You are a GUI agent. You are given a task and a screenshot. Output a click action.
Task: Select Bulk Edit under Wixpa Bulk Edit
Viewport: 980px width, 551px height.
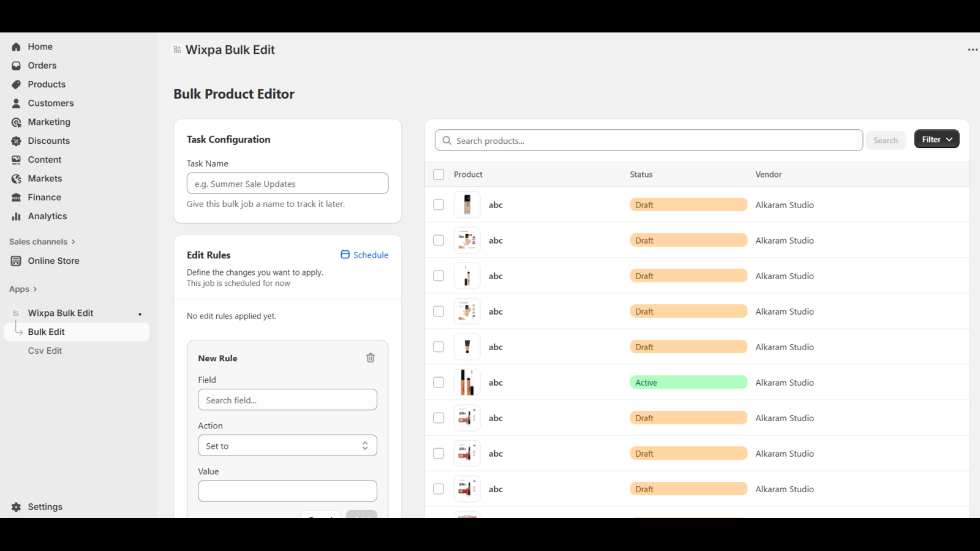coord(46,331)
